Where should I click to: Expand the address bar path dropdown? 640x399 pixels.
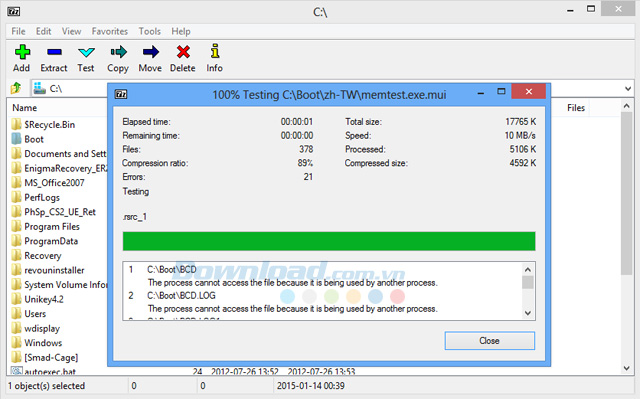[x=628, y=89]
